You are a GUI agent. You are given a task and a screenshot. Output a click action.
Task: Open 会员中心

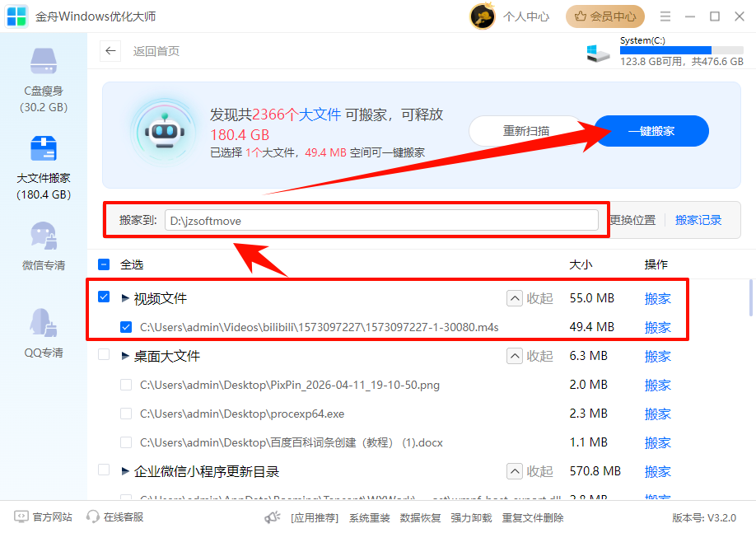click(x=605, y=16)
